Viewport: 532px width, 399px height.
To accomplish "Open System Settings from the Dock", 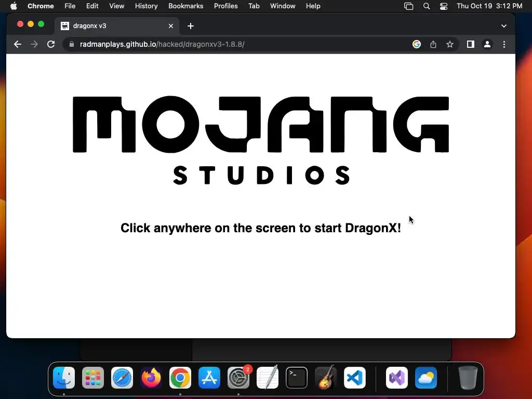I will pos(238,378).
